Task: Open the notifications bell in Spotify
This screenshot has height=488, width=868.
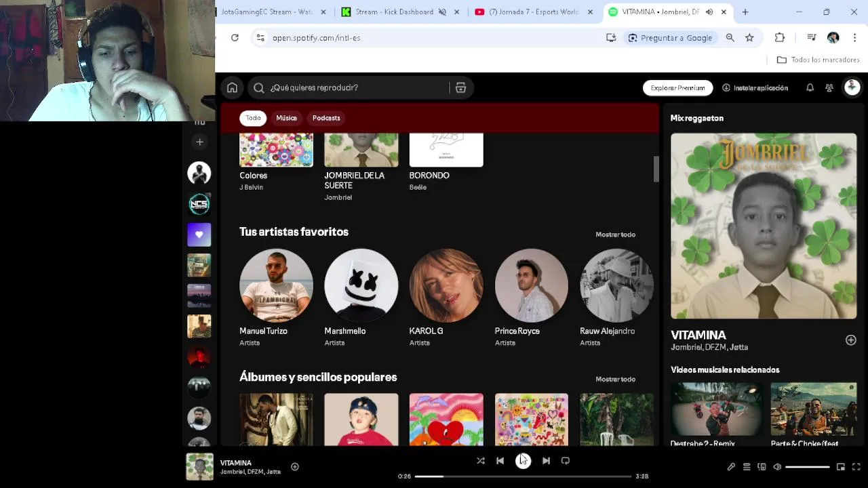Action: [x=810, y=87]
